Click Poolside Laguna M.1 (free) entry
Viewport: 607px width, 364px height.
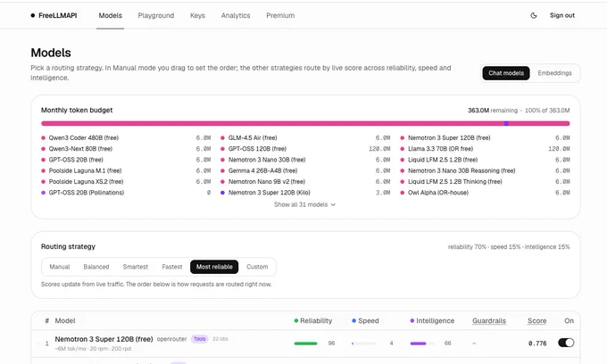(85, 170)
